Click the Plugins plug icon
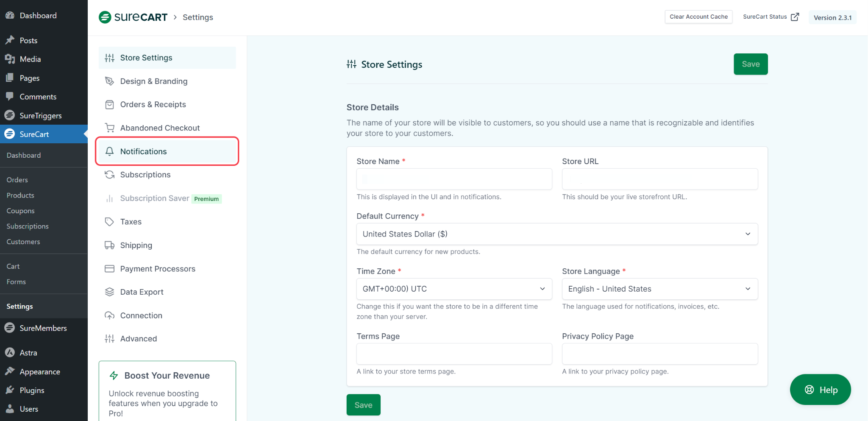 coord(10,390)
